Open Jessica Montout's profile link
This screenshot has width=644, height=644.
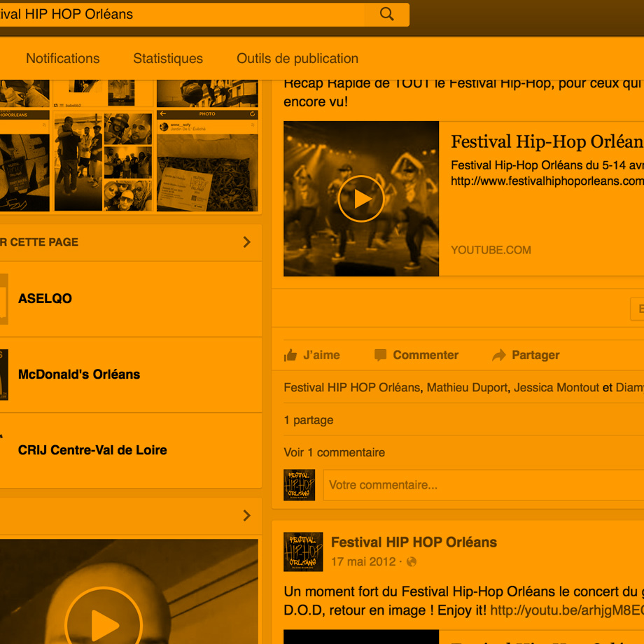pos(556,387)
